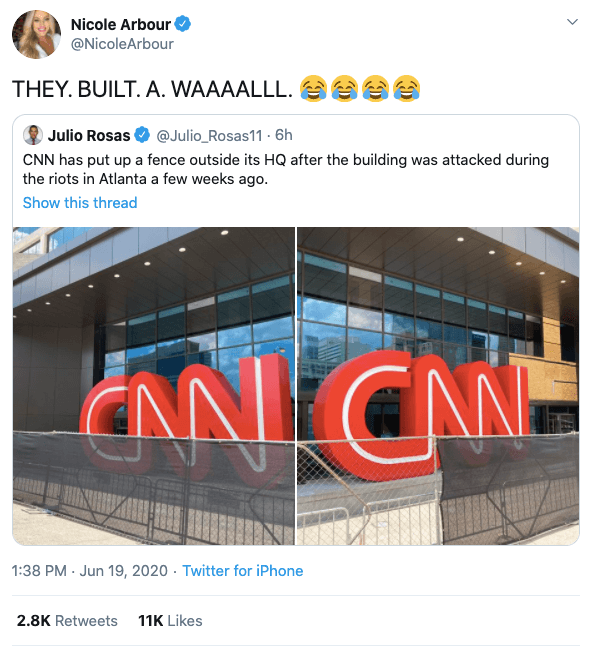
Task: Open Nicole Arbour's display name
Action: [x=121, y=24]
